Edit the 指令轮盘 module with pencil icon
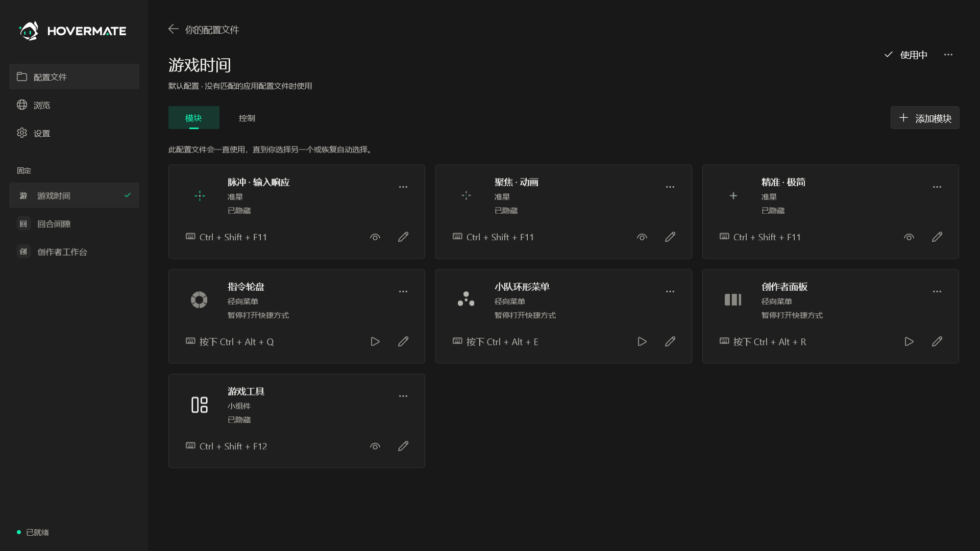The height and width of the screenshot is (551, 980). click(x=403, y=342)
